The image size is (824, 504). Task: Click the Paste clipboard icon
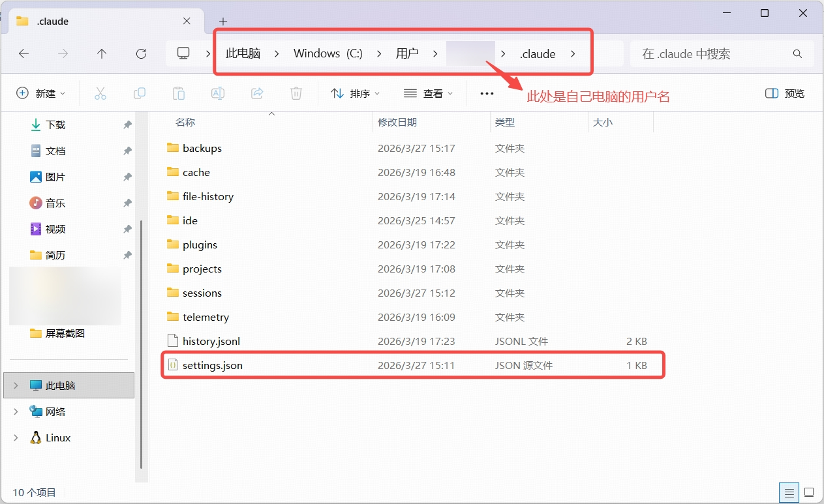(178, 93)
